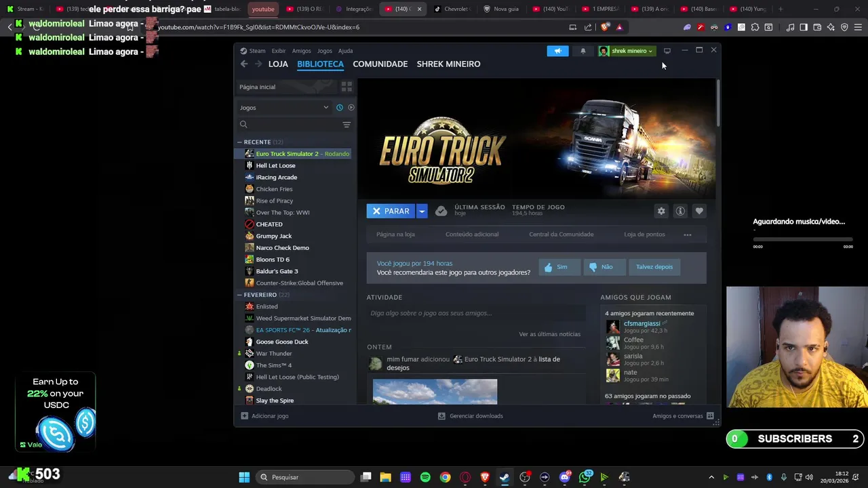Screen dimensions: 868x488
Task: Add Euro Truck Simulator 2 to favorites heart
Action: tap(699, 211)
